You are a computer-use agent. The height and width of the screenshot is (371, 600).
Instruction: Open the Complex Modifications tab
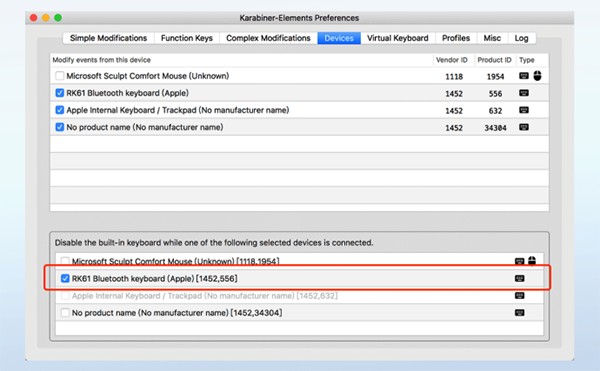pyautogui.click(x=268, y=38)
